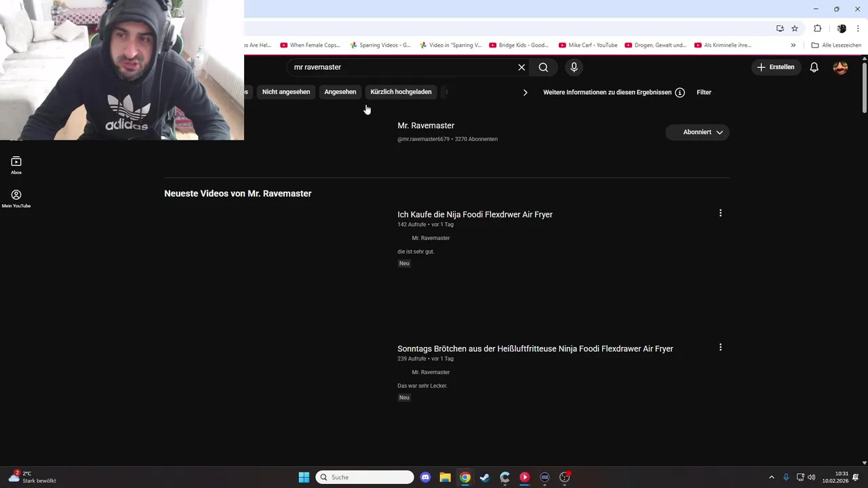Open the weather widget showing 2°C
This screenshot has height=488, width=868.
[x=33, y=477]
